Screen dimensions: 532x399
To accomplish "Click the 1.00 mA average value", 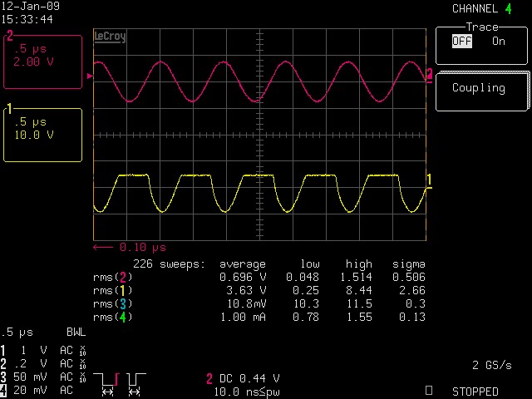I will click(x=243, y=317).
